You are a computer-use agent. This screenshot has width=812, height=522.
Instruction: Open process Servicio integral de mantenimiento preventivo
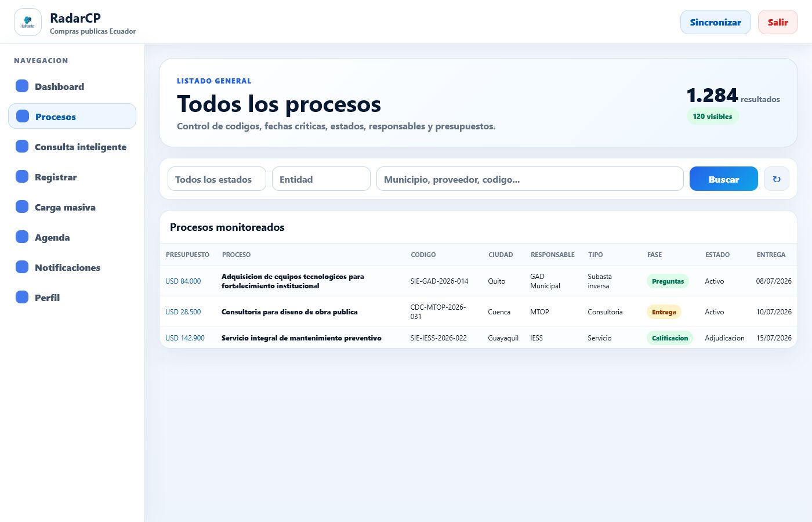click(x=301, y=338)
